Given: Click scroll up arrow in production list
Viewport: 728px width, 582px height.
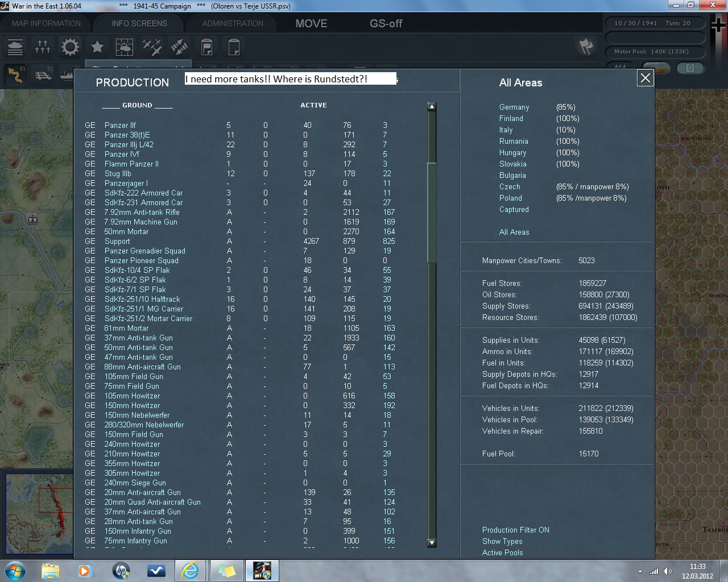Looking at the screenshot, I should coord(432,106).
